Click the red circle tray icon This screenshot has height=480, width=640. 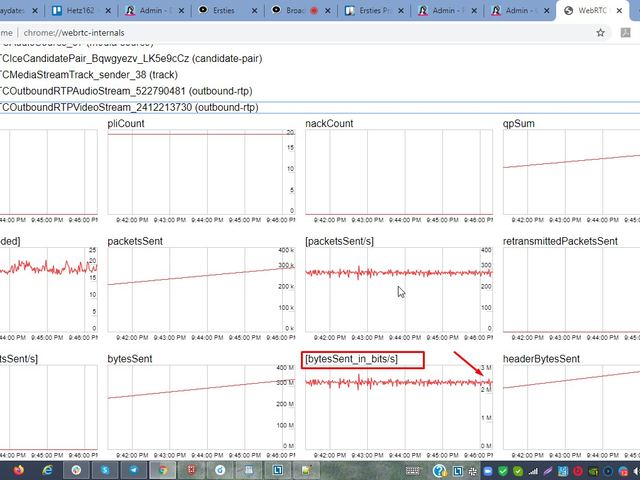click(578, 471)
